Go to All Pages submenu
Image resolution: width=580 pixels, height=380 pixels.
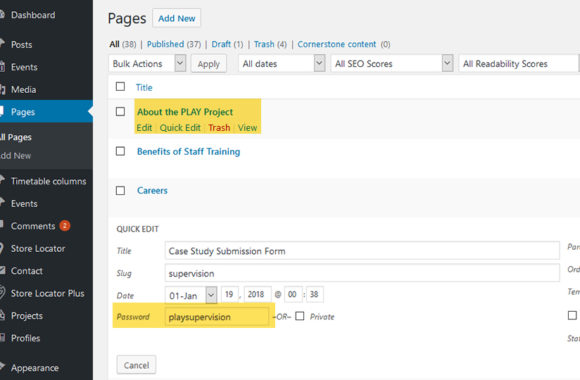[16, 137]
